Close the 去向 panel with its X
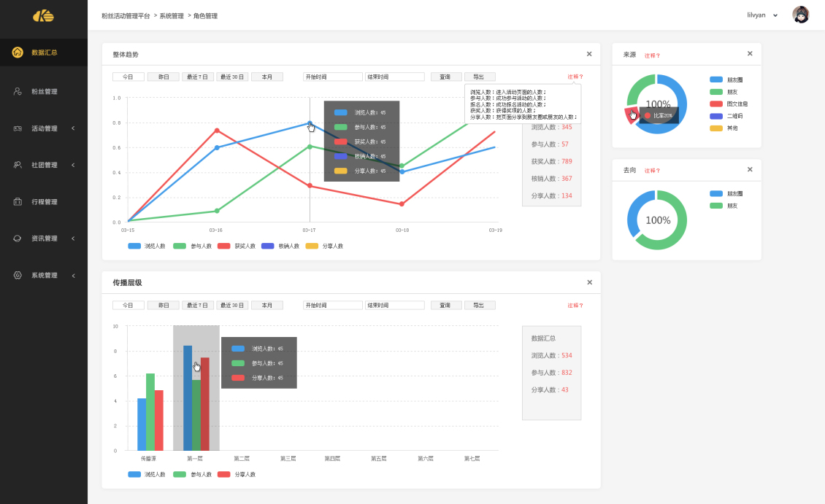Viewport: 825px width, 504px height. pyautogui.click(x=750, y=169)
